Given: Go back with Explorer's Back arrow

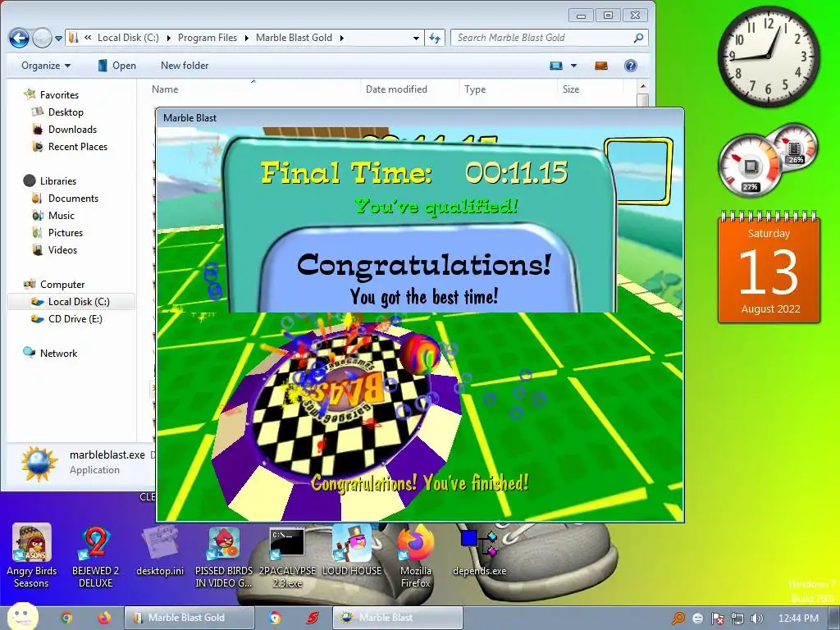Looking at the screenshot, I should pos(19,38).
